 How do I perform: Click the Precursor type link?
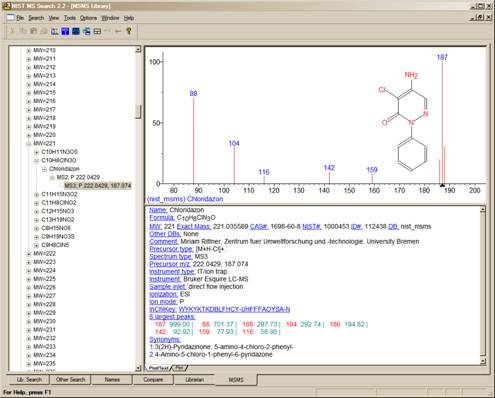coord(171,249)
